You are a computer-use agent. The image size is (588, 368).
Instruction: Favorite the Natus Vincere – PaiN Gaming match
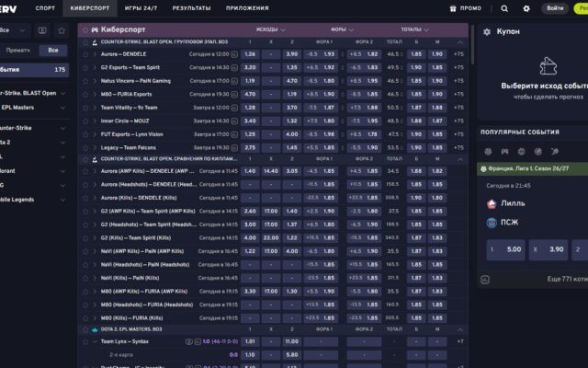(x=85, y=81)
